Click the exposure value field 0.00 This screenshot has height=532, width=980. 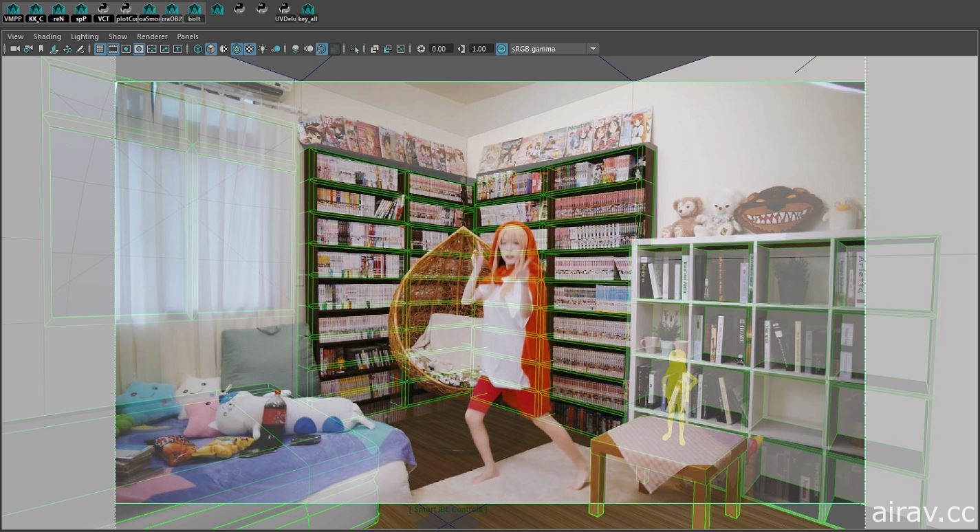tap(441, 49)
